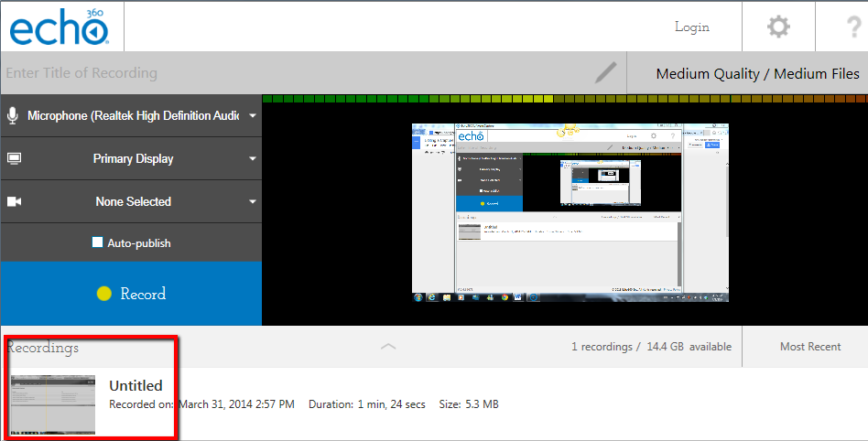This screenshot has width=868, height=441.
Task: Open help via the question mark icon
Action: point(854,27)
